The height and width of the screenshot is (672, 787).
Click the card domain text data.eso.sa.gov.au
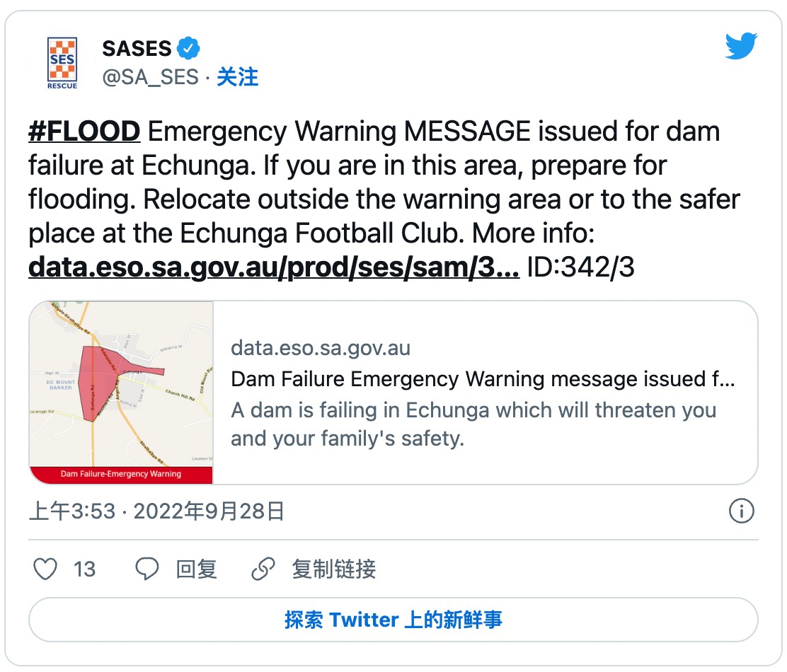321,348
